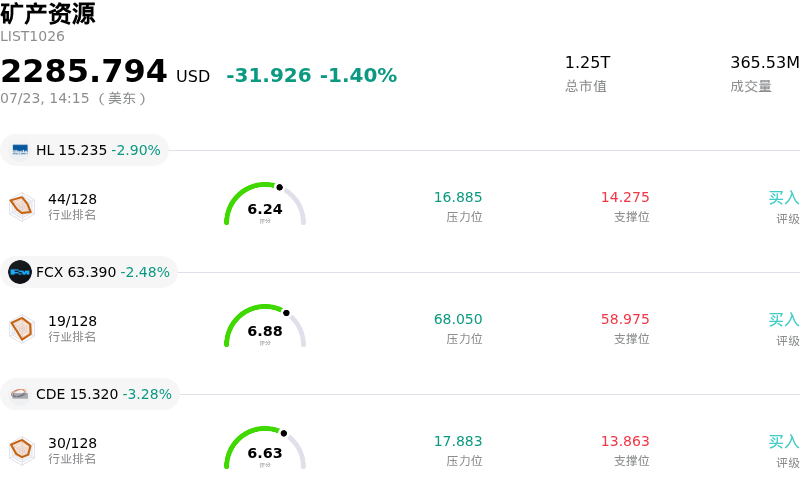This screenshot has height=488, width=800.
Task: Open the HL 15.235 stock header
Action: [85, 150]
